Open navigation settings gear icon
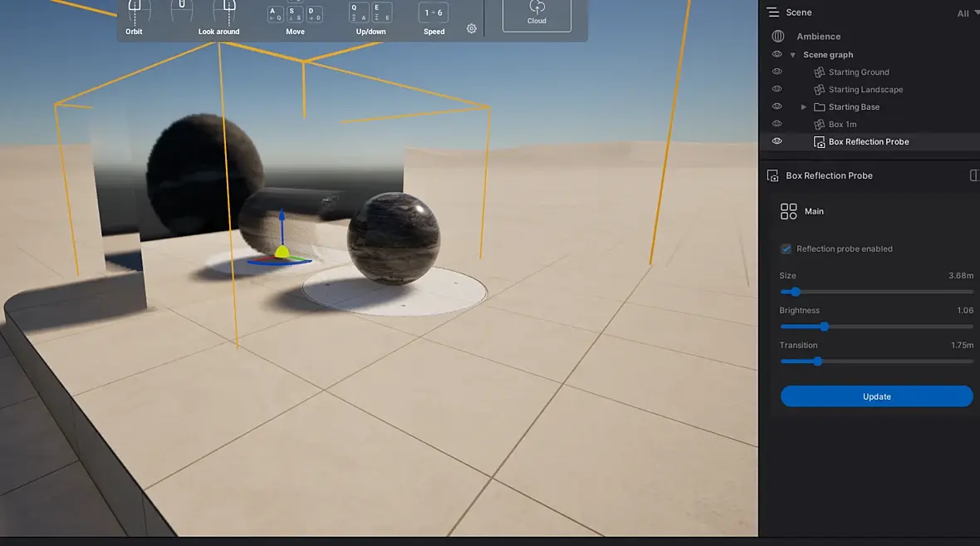 tap(471, 29)
